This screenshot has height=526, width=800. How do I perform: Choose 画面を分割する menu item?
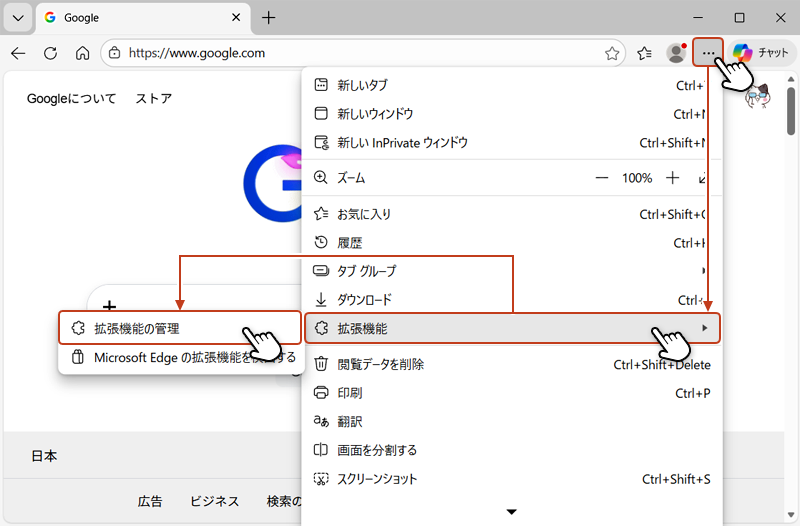pyautogui.click(x=512, y=450)
